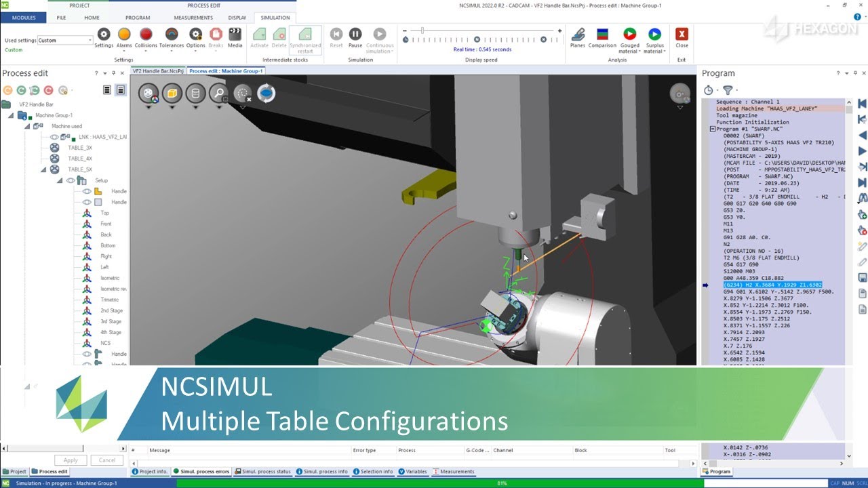The width and height of the screenshot is (868, 488).
Task: Open the HOME ribbon tab
Action: pyautogui.click(x=92, y=18)
